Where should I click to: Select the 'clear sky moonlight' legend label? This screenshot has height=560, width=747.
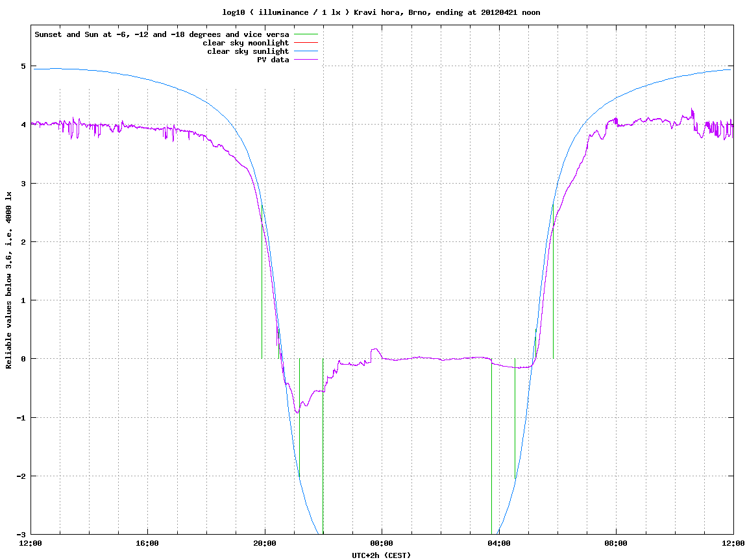pyautogui.click(x=246, y=43)
